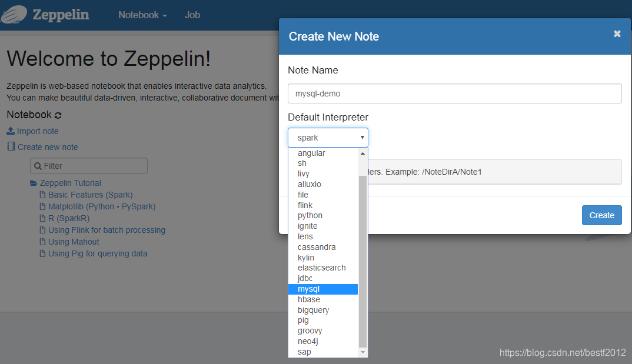Click the Zeppelin brand title

click(x=61, y=15)
